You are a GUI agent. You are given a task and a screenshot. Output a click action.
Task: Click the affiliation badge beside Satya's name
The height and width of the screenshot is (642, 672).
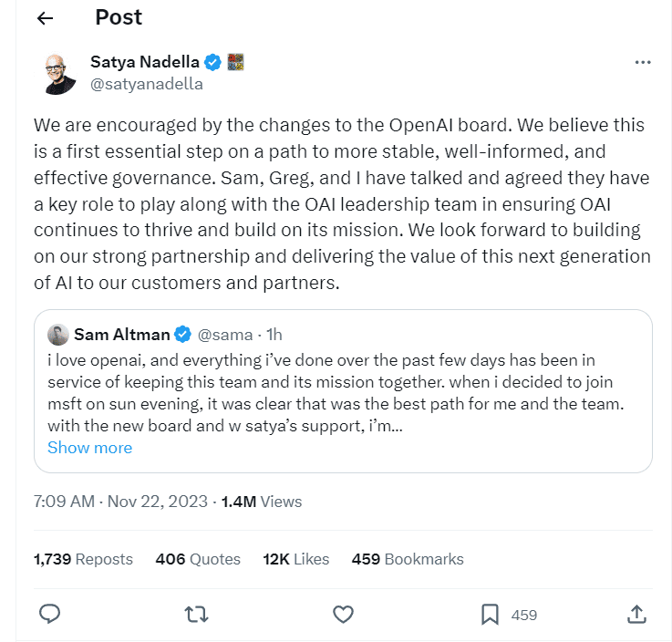[x=235, y=63]
